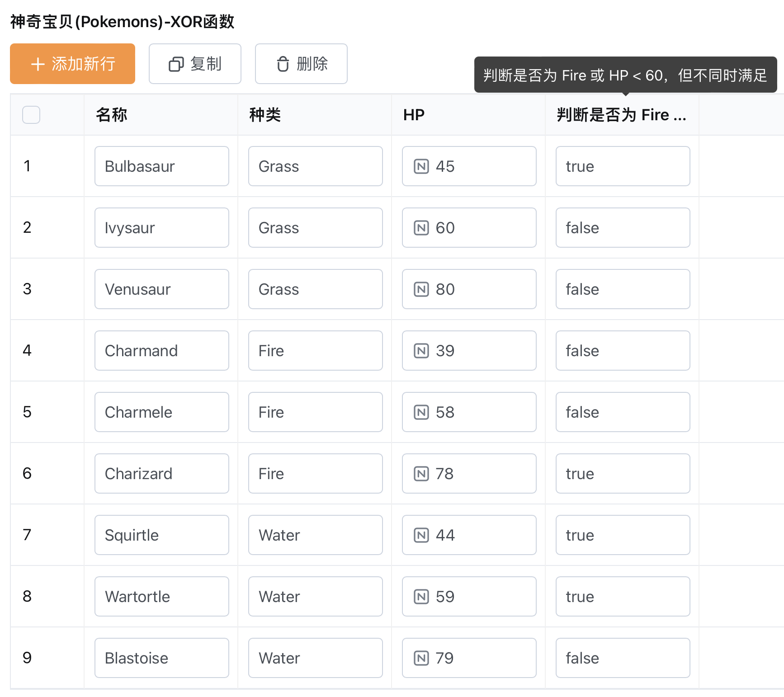Click the Grass type field for Venusaur
The width and height of the screenshot is (784, 697).
click(316, 289)
